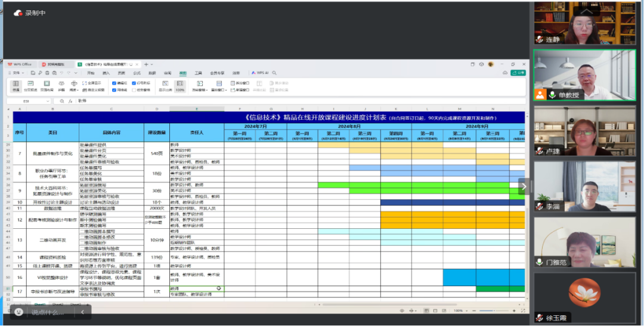
Task: Click the 100% zoom ribbon icon
Action: (179, 86)
